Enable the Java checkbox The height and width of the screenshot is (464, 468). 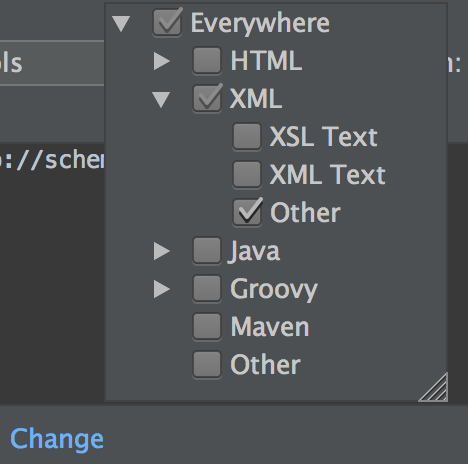pos(207,251)
